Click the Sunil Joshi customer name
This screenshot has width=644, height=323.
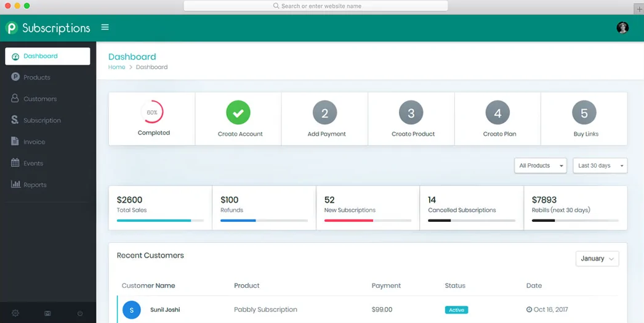click(x=165, y=310)
